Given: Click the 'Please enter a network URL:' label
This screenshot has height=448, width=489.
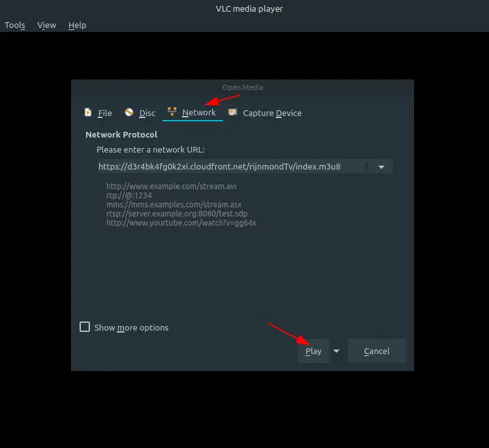Looking at the screenshot, I should pyautogui.click(x=151, y=150).
